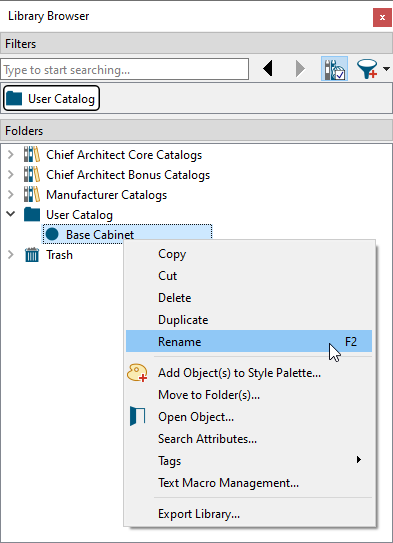Click the Folders section header
The width and height of the screenshot is (393, 543).
(x=196, y=131)
